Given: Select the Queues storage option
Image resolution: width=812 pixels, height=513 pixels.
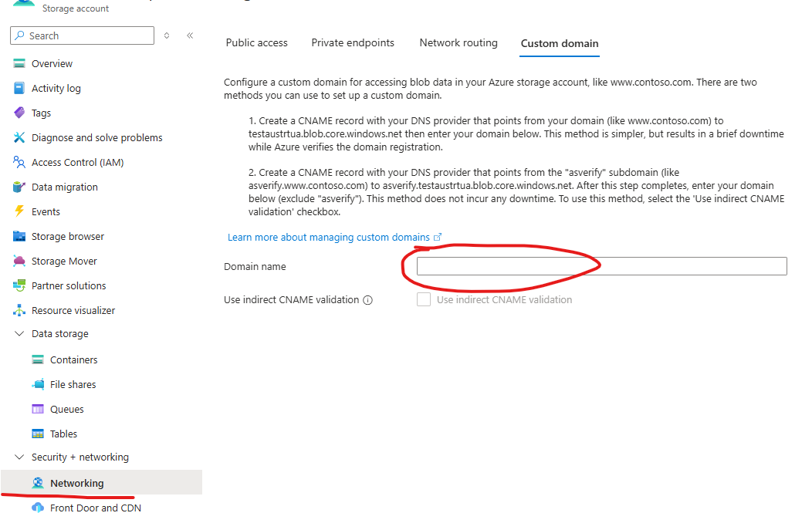Looking at the screenshot, I should pos(69,409).
